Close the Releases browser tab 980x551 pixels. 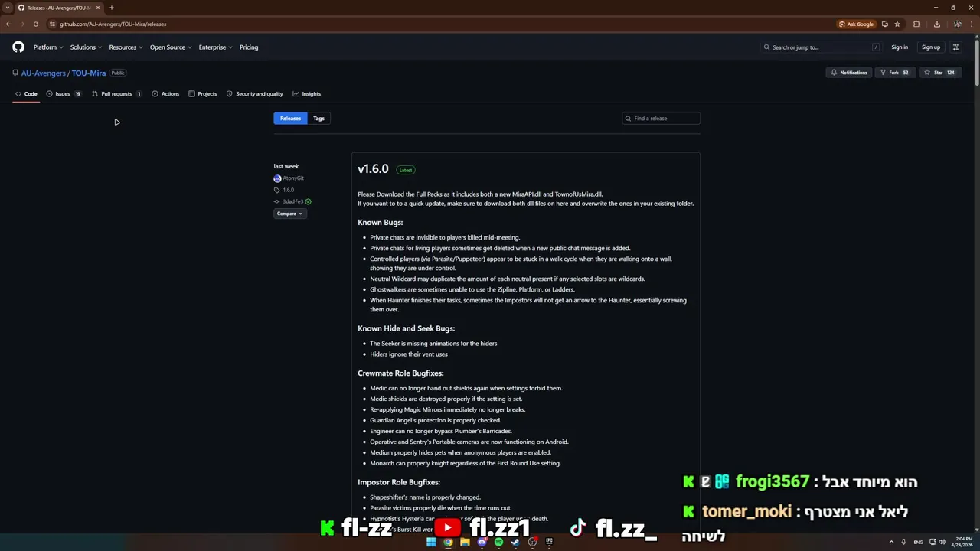pos(98,8)
